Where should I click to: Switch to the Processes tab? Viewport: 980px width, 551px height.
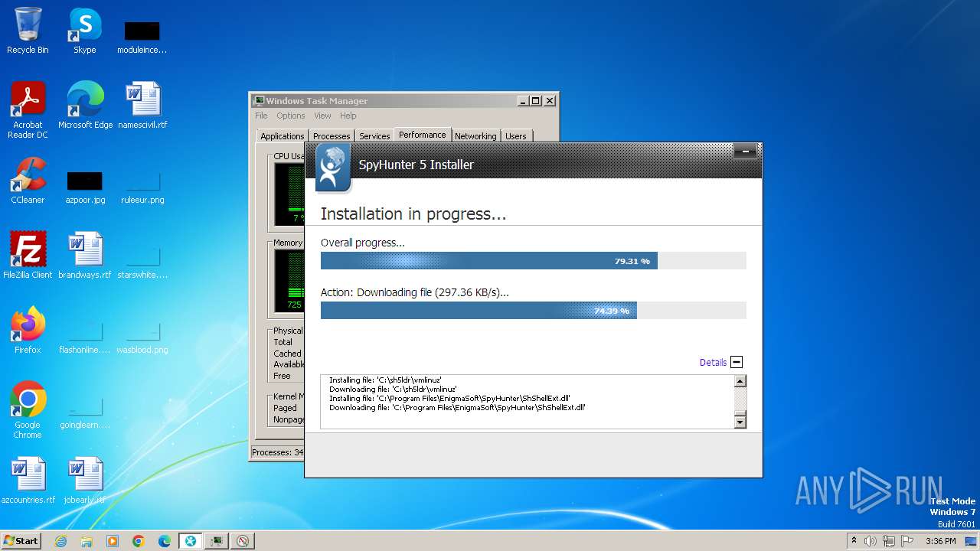[x=332, y=136]
